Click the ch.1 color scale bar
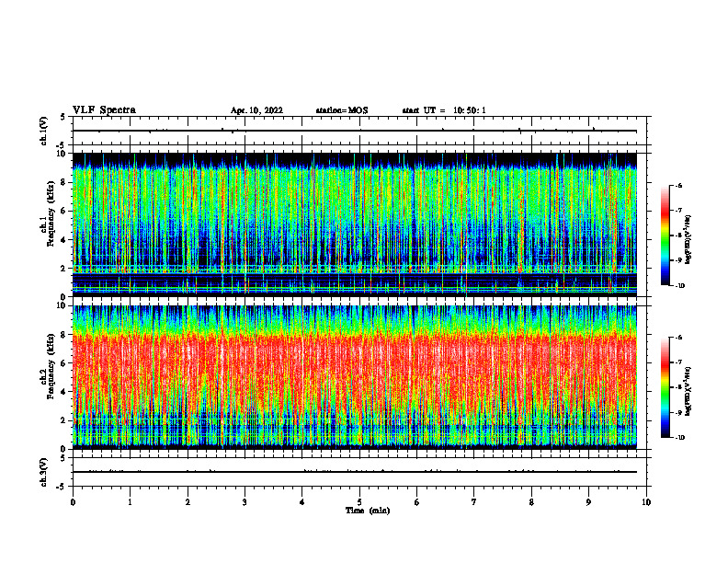 pyautogui.click(x=665, y=236)
